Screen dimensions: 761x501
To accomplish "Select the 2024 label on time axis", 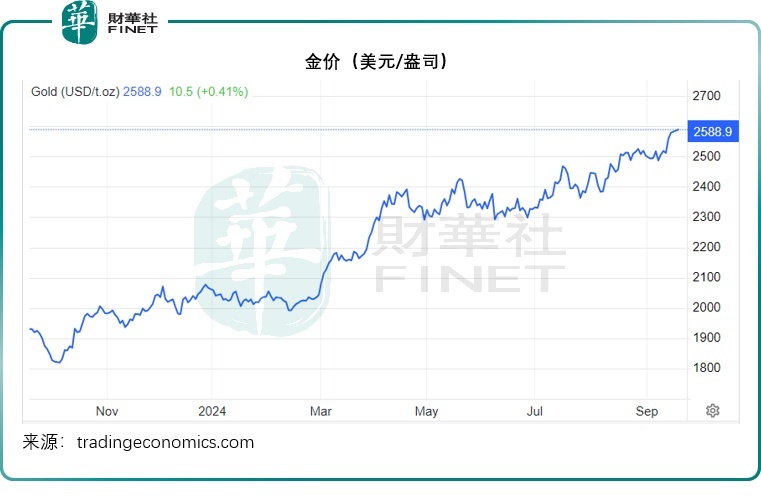I will (x=212, y=411).
